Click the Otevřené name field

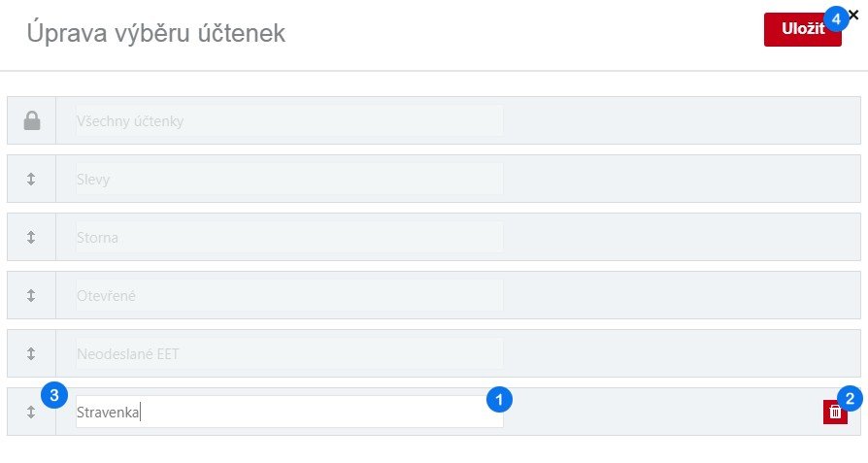289,295
